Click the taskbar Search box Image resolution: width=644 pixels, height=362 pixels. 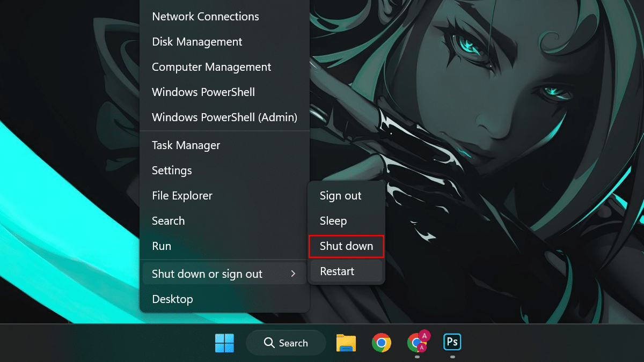click(x=286, y=343)
